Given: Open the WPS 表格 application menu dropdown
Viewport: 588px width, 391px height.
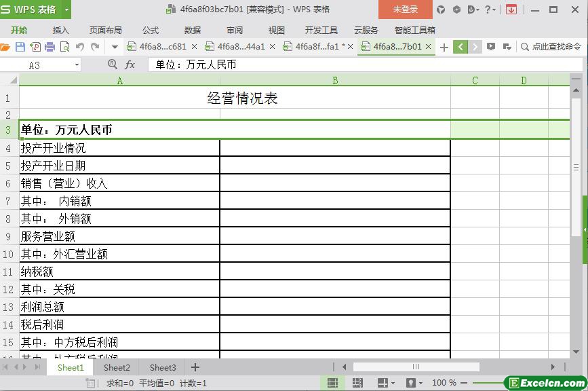Looking at the screenshot, I should [x=66, y=10].
